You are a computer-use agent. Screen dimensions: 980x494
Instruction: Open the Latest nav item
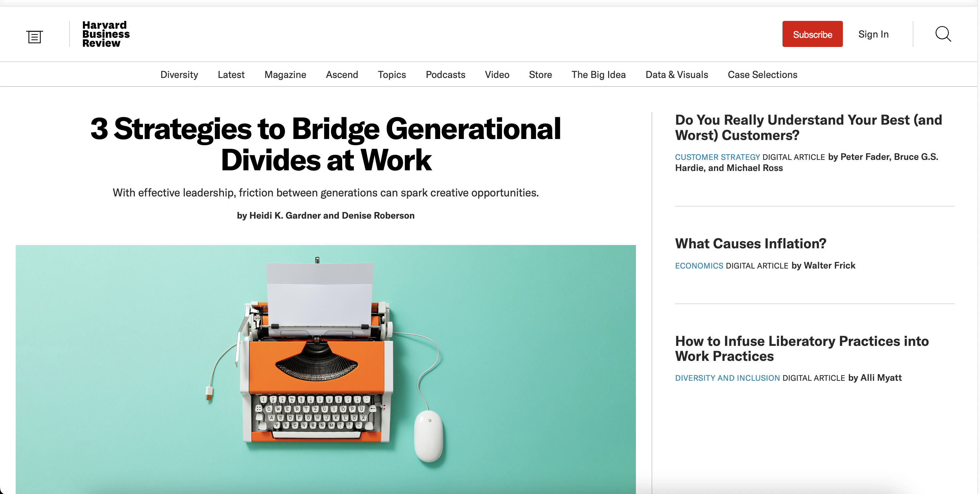(x=231, y=74)
